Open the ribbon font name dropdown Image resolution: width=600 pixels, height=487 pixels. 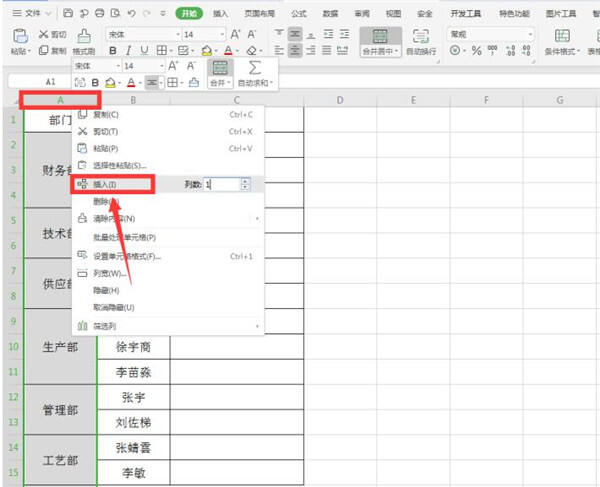point(178,34)
